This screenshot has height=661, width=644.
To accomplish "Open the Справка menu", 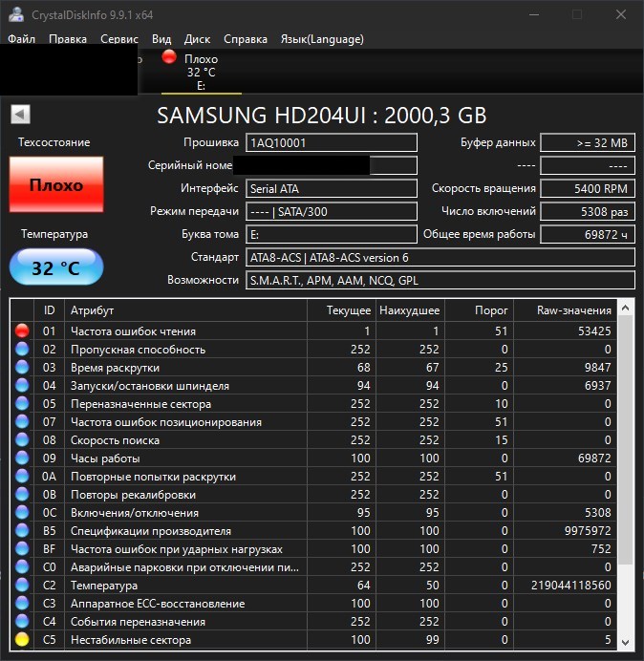I will coord(246,39).
